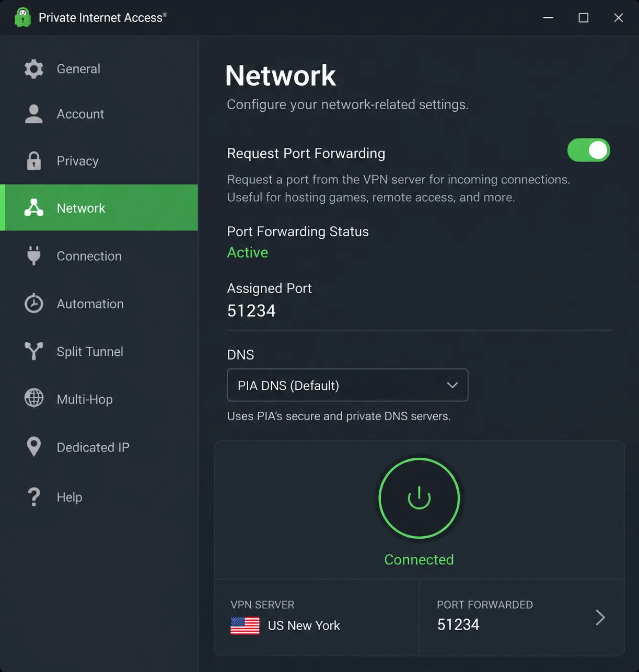Go to Connection settings

99,256
